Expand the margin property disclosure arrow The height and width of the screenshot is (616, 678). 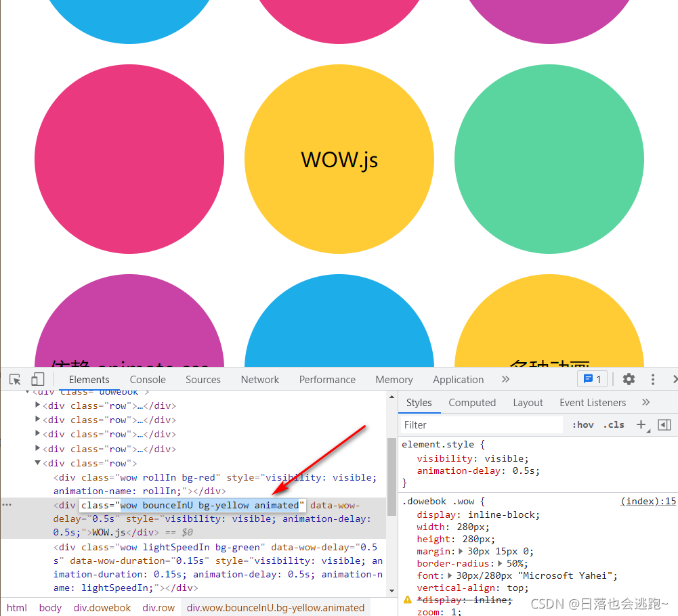pyautogui.click(x=460, y=551)
